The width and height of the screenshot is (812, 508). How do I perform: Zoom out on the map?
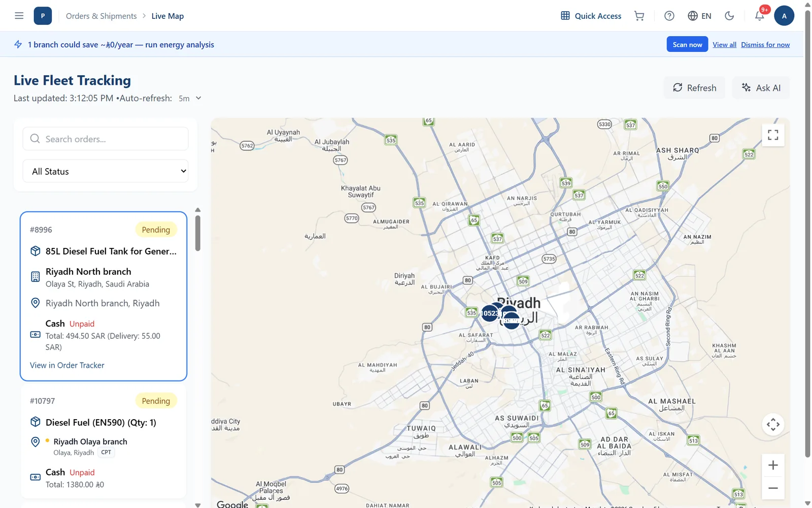pos(773,488)
